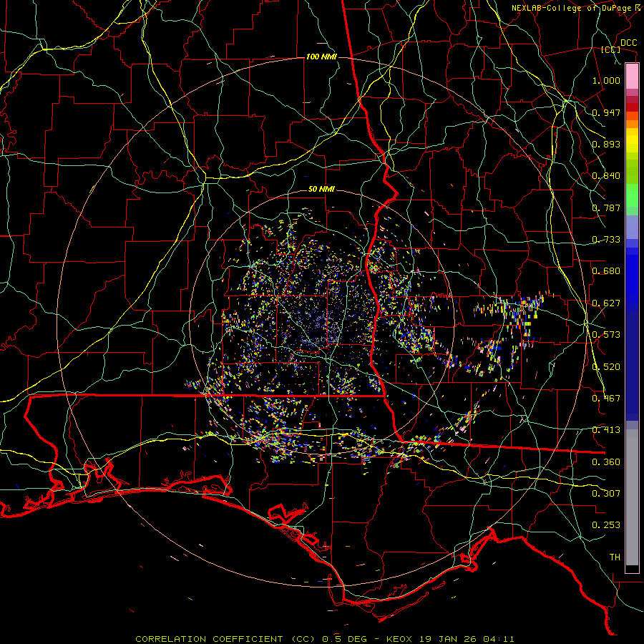Click the "19 JAN 26" date in the caption
This screenshot has height=644, width=644.
point(447,639)
